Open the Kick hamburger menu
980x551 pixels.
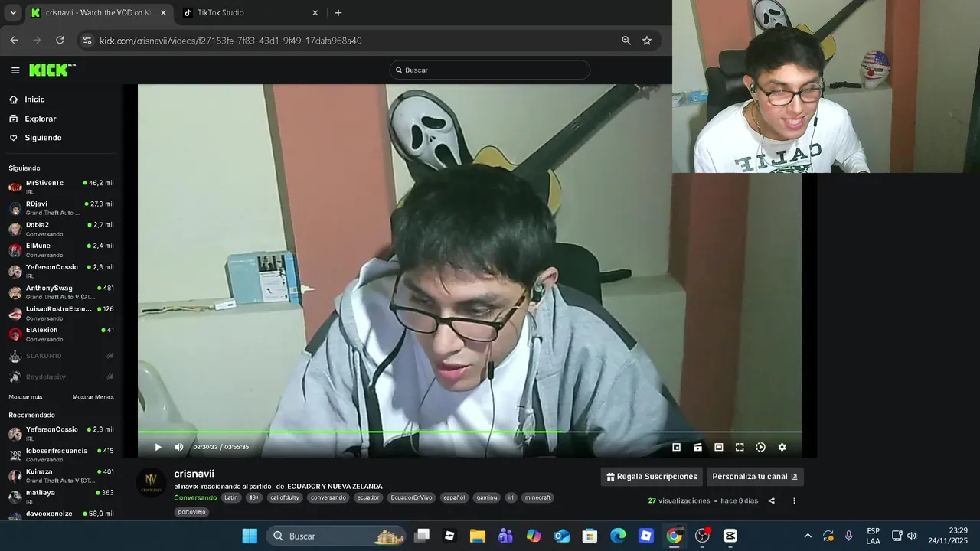point(15,70)
